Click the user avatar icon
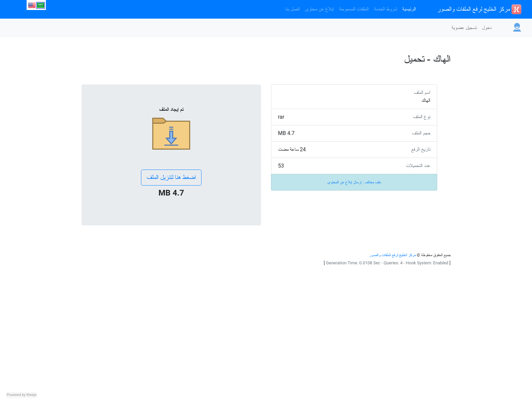The width and height of the screenshot is (532, 399). [x=517, y=28]
